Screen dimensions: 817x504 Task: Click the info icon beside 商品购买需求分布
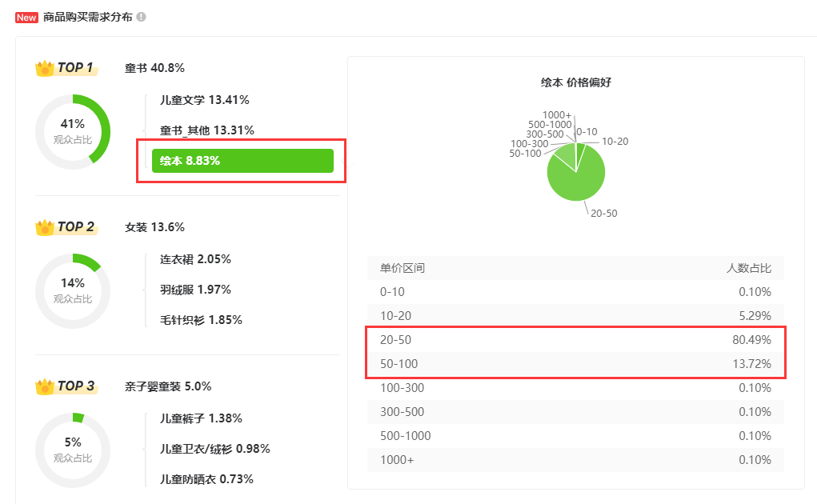click(x=142, y=17)
